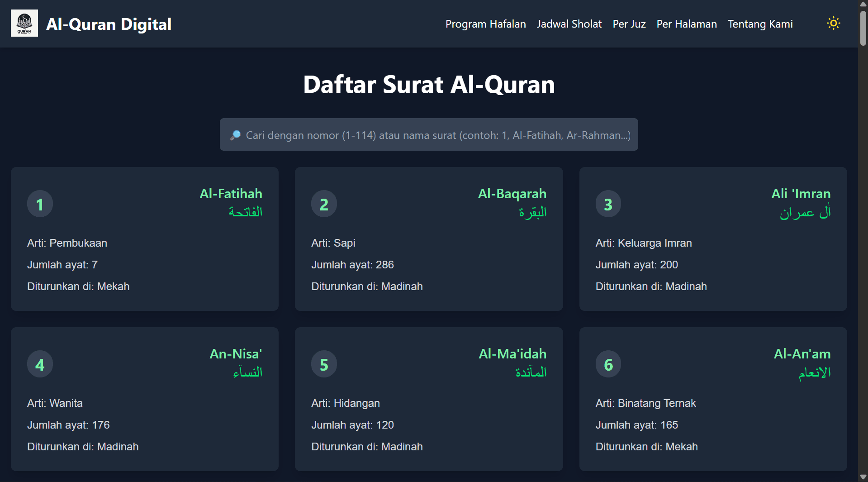Click inside the surah search field
The image size is (868, 482).
click(x=428, y=134)
